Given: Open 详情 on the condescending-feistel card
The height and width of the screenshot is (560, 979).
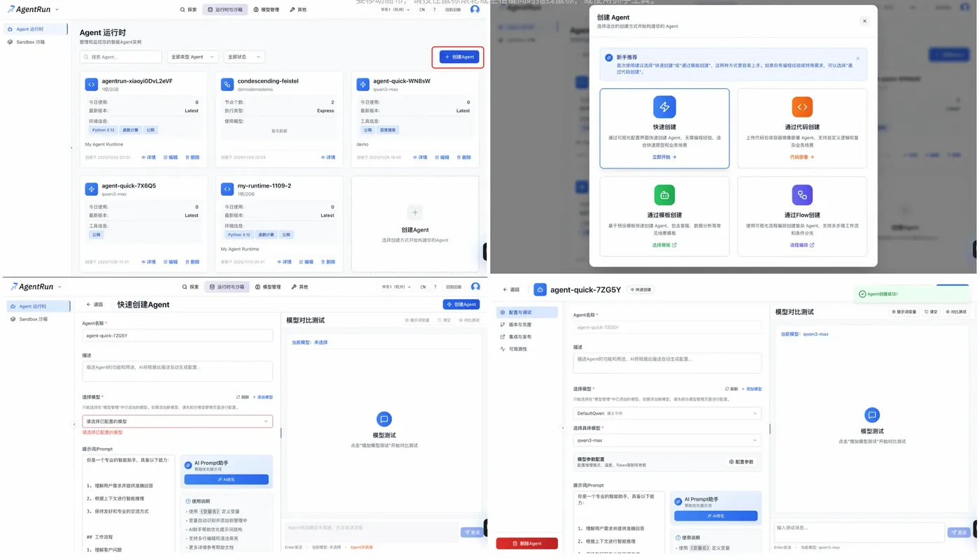Looking at the screenshot, I should [328, 157].
